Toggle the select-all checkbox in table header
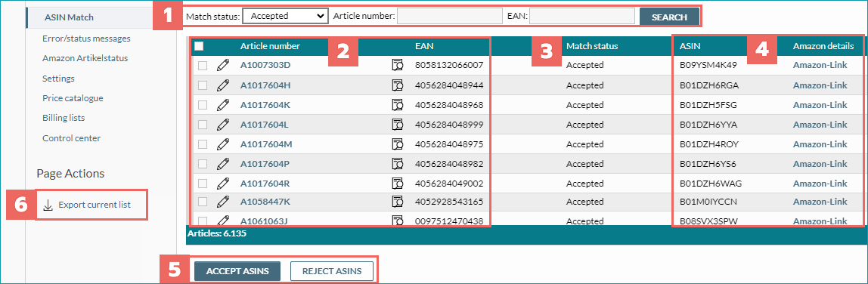The image size is (868, 284). click(200, 46)
